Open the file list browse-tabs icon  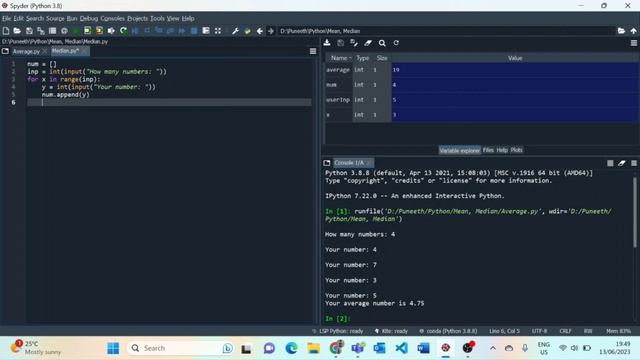pyautogui.click(x=52, y=31)
